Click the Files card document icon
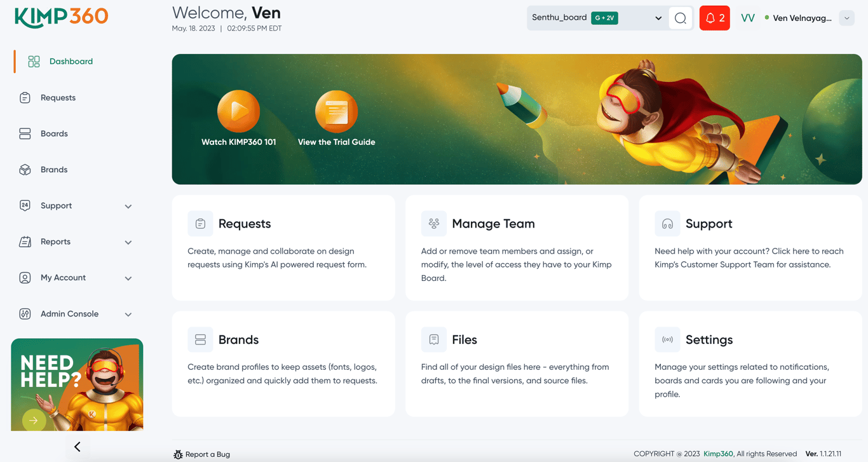The height and width of the screenshot is (462, 868). tap(434, 340)
